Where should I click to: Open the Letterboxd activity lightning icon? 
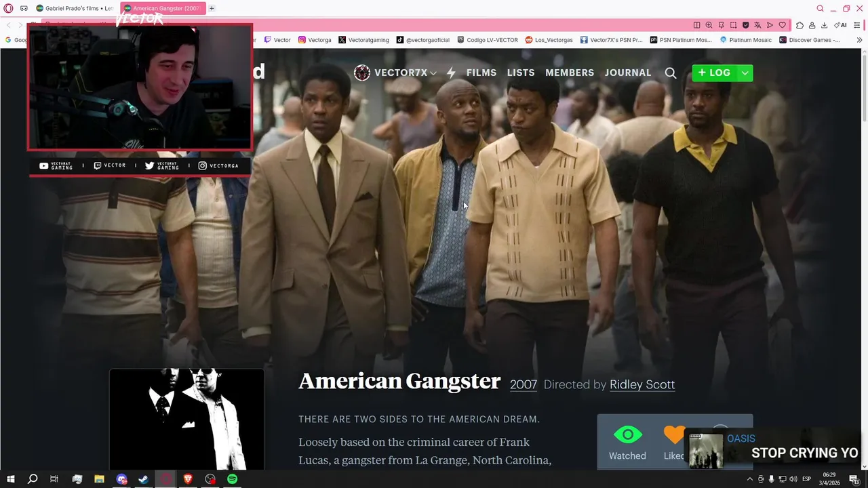coord(451,73)
